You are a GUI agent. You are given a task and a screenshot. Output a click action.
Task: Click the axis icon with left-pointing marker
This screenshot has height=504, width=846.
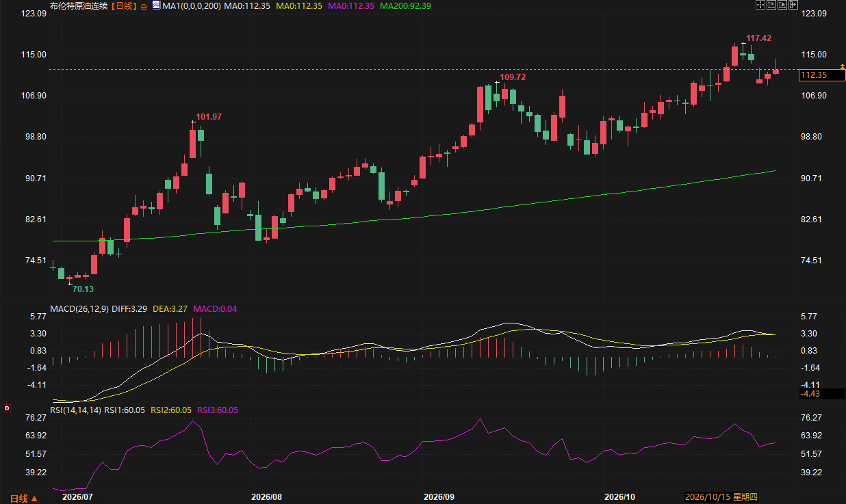(x=771, y=5)
